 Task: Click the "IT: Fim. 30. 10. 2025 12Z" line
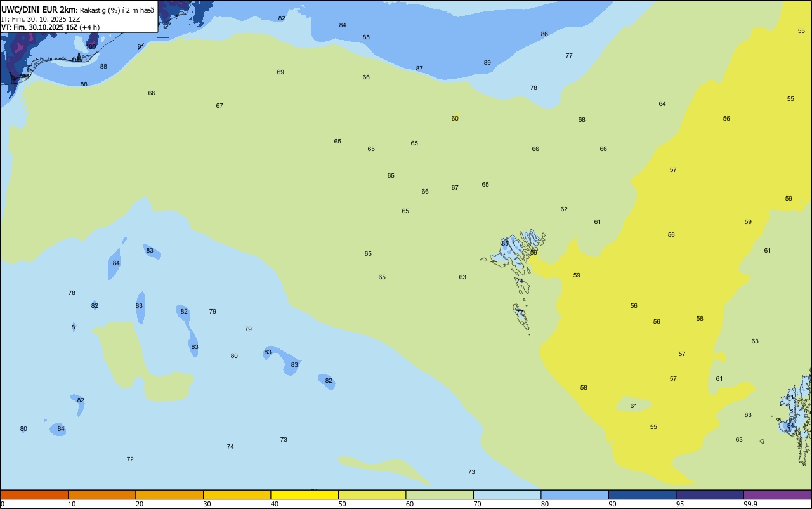[x=41, y=19]
